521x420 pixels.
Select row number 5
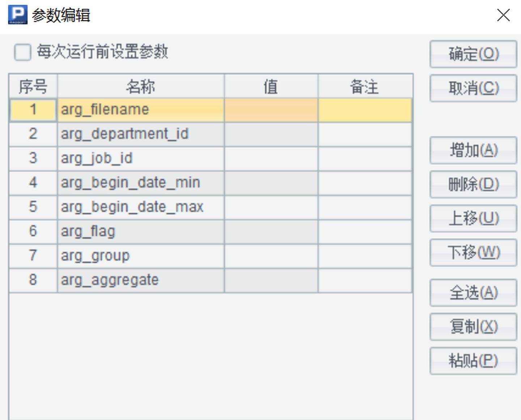click(33, 207)
